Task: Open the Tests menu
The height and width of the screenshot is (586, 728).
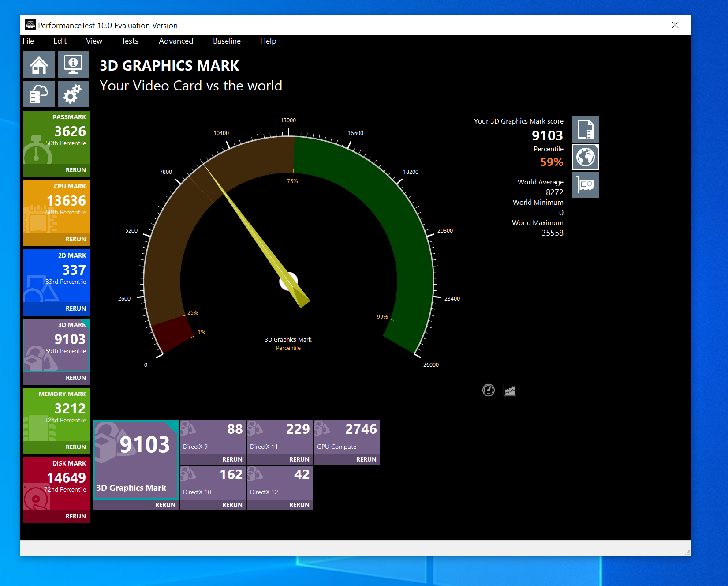Action: 130,41
